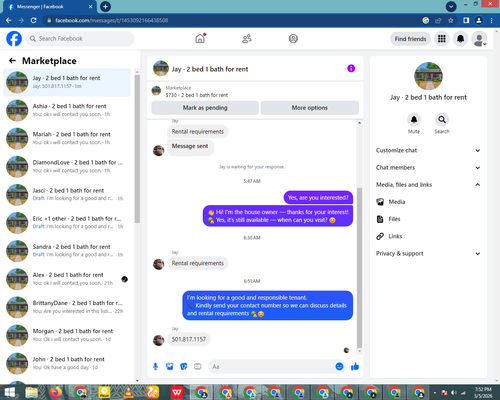Click the volume icon in the system tray
The image size is (500, 400).
pyautogui.click(x=454, y=393)
